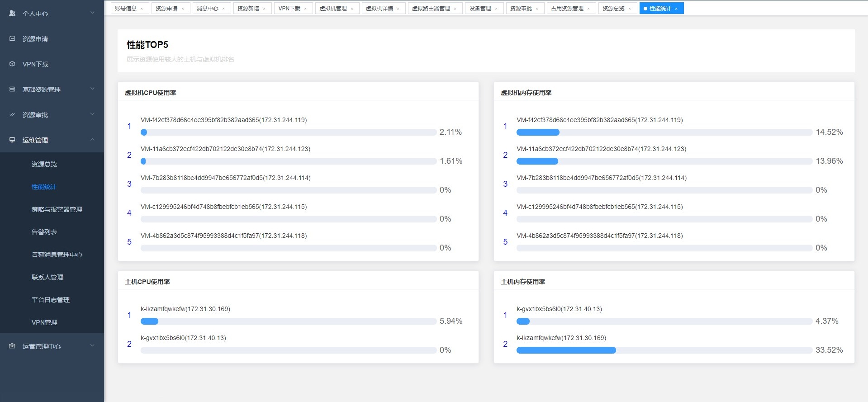Close the 资源新增 tab
868x402 pixels.
tap(264, 9)
